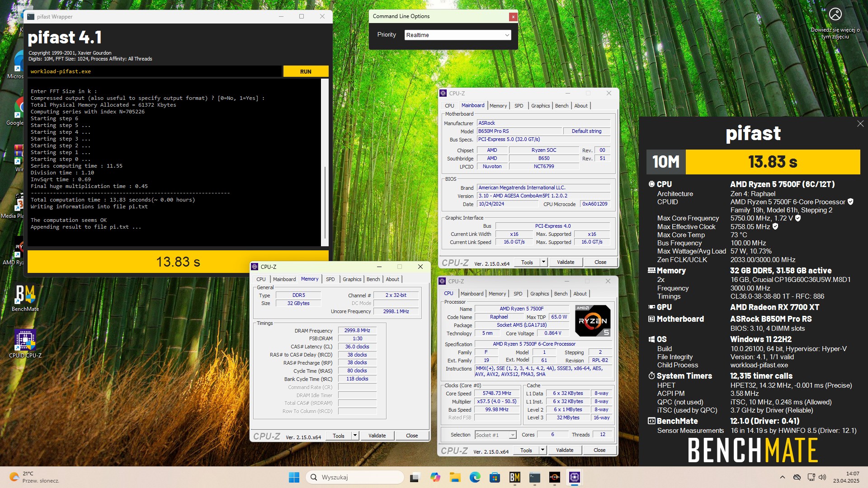Open Microsoft Edge from the taskbar
The width and height of the screenshot is (868, 488).
(475, 477)
